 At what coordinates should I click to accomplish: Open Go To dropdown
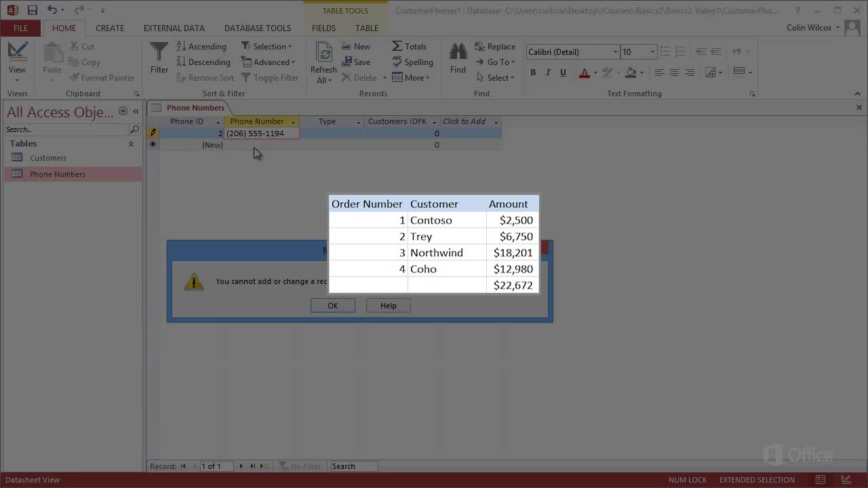[x=496, y=62]
